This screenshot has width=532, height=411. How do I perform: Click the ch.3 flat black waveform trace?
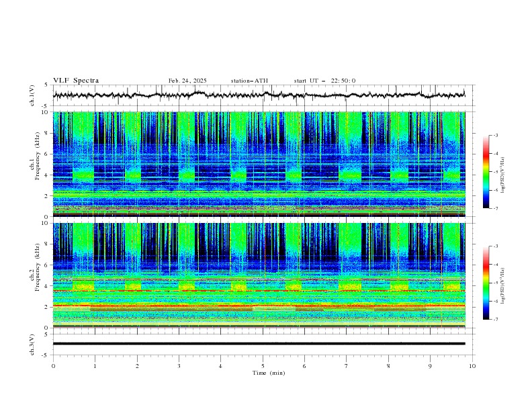click(259, 344)
